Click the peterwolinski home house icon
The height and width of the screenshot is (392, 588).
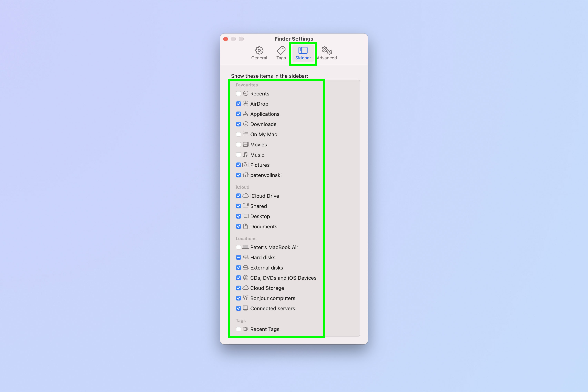pyautogui.click(x=246, y=175)
